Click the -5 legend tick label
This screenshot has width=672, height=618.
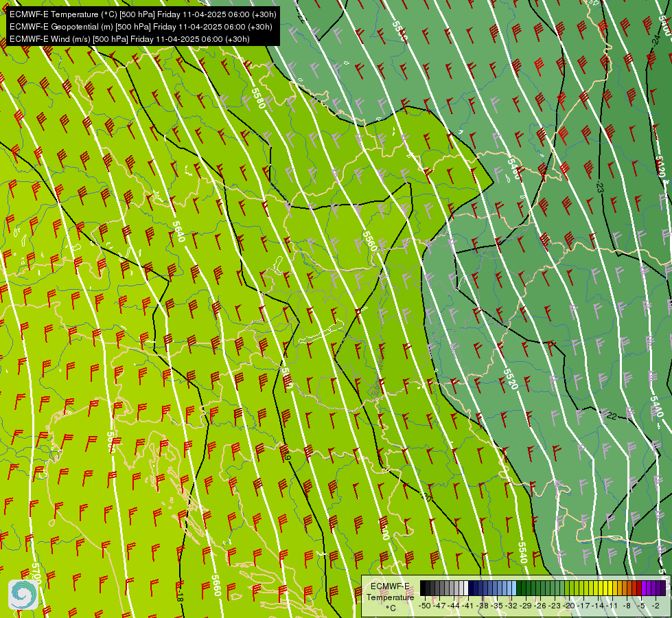[x=641, y=606]
